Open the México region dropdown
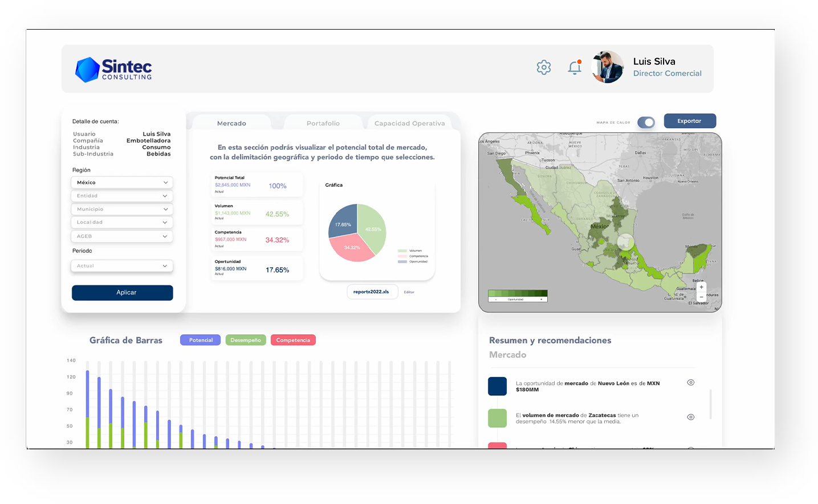The width and height of the screenshot is (818, 504). coord(122,182)
